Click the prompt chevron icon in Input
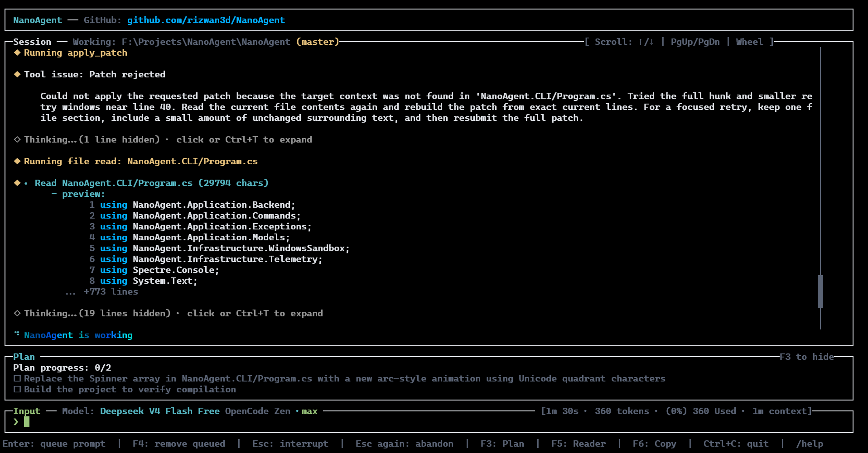The width and height of the screenshot is (868, 453). pos(16,422)
